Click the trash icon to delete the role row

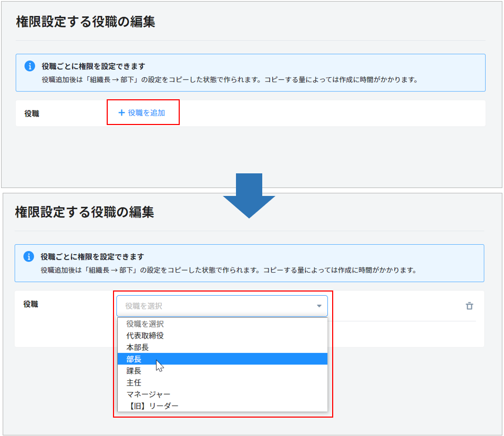pos(469,306)
